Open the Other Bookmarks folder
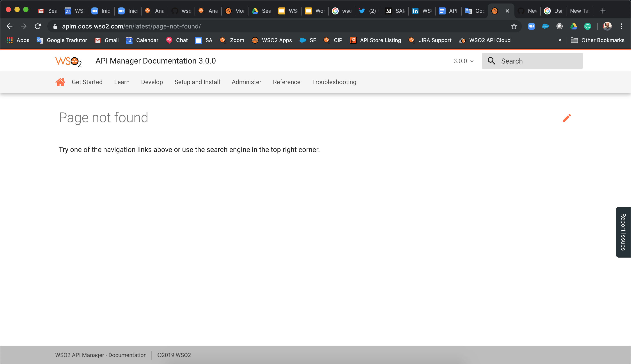This screenshot has width=631, height=364. [x=597, y=40]
